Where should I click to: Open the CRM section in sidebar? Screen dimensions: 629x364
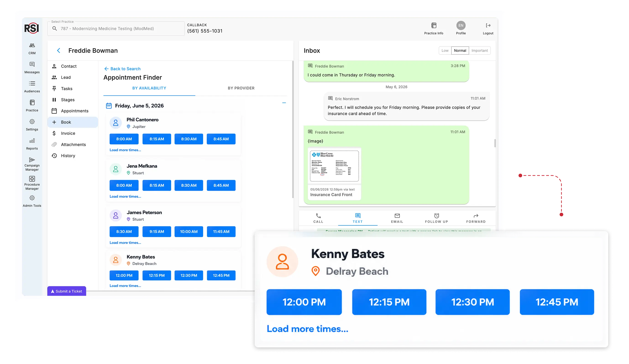point(32,49)
